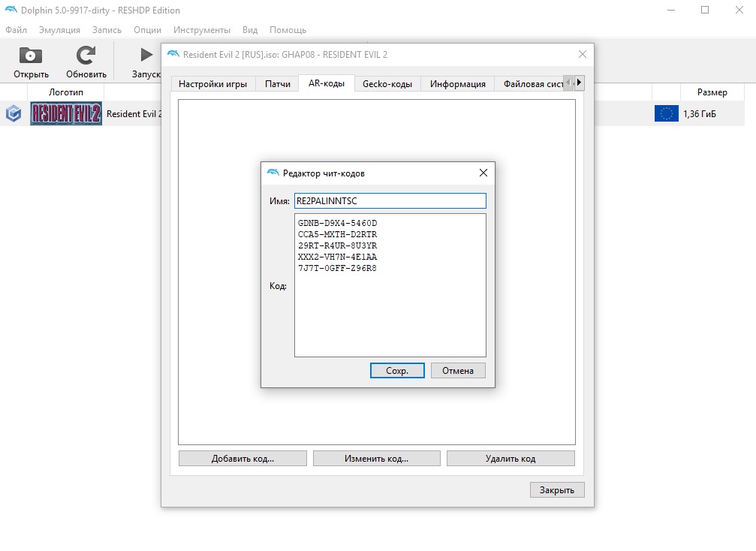Click Удалить код button
The height and width of the screenshot is (551, 756).
pos(511,459)
